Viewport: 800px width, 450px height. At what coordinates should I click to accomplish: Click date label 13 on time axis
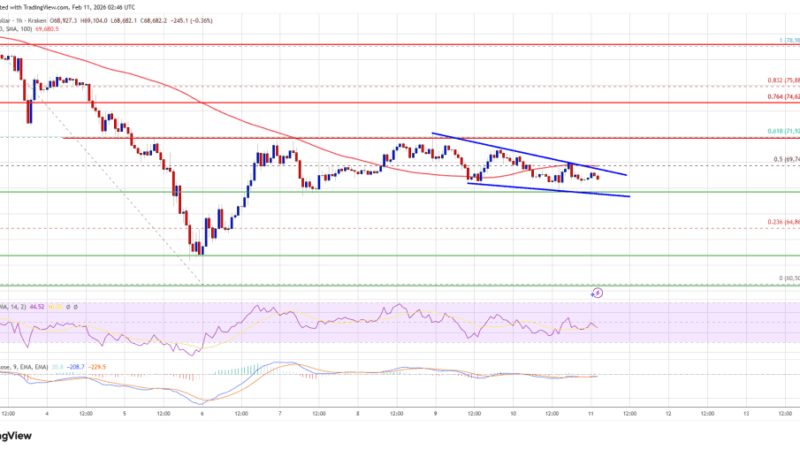click(x=746, y=414)
